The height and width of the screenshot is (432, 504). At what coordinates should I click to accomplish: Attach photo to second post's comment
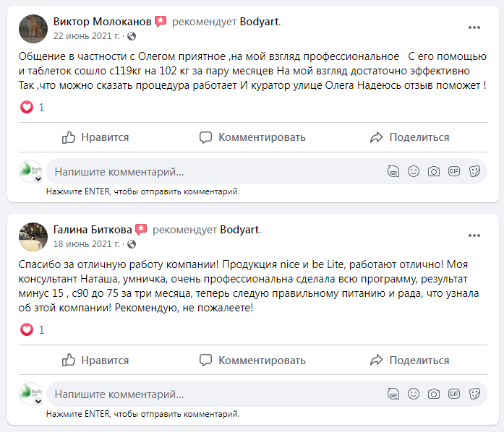pos(434,394)
